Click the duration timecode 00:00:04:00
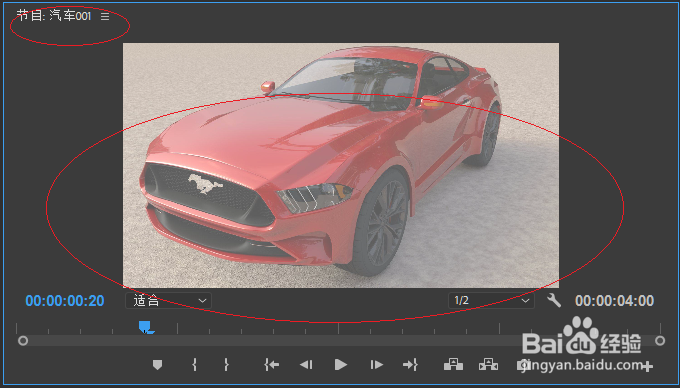 [x=615, y=301]
